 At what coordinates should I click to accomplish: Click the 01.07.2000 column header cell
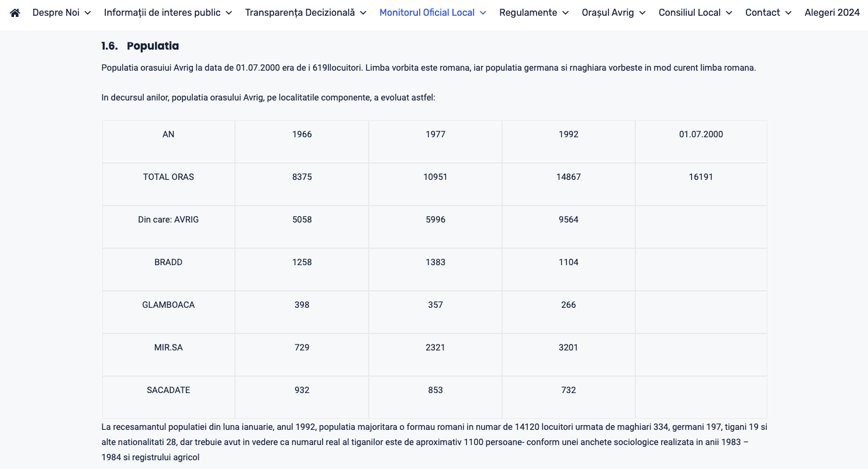coord(701,134)
